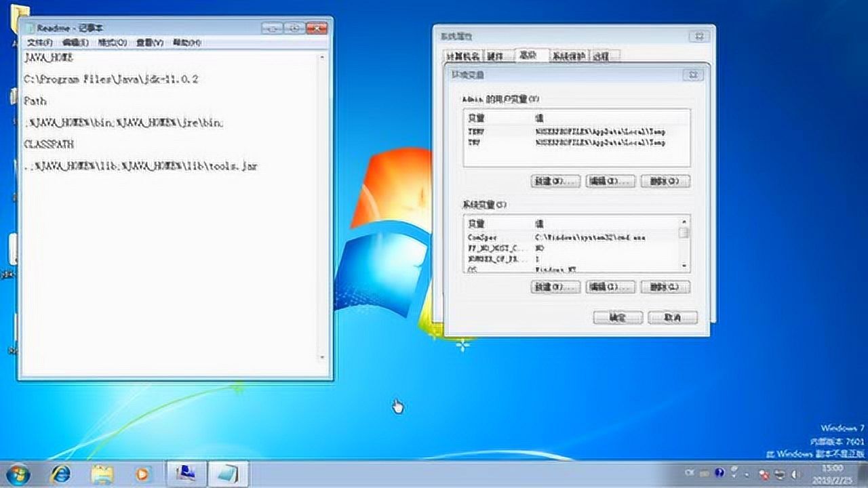Click 新建 button under user variables
Viewport: 868px width, 488px height.
(555, 182)
